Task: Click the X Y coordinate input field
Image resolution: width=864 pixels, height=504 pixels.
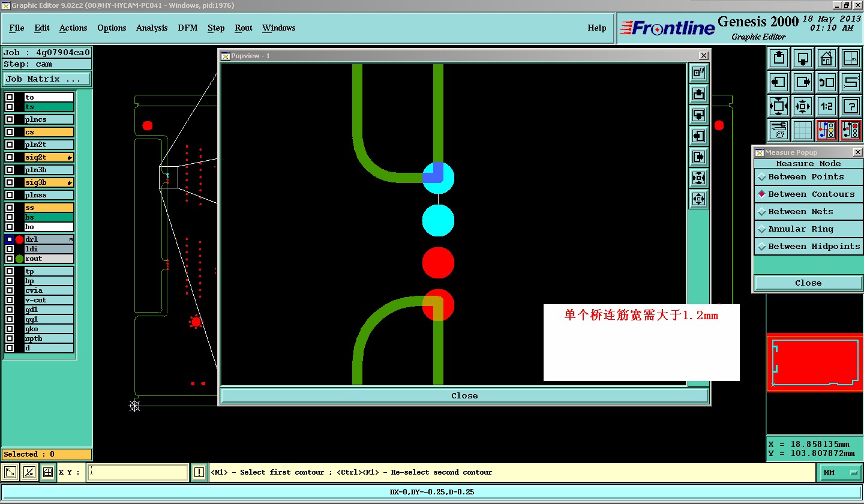Action: coord(137,473)
